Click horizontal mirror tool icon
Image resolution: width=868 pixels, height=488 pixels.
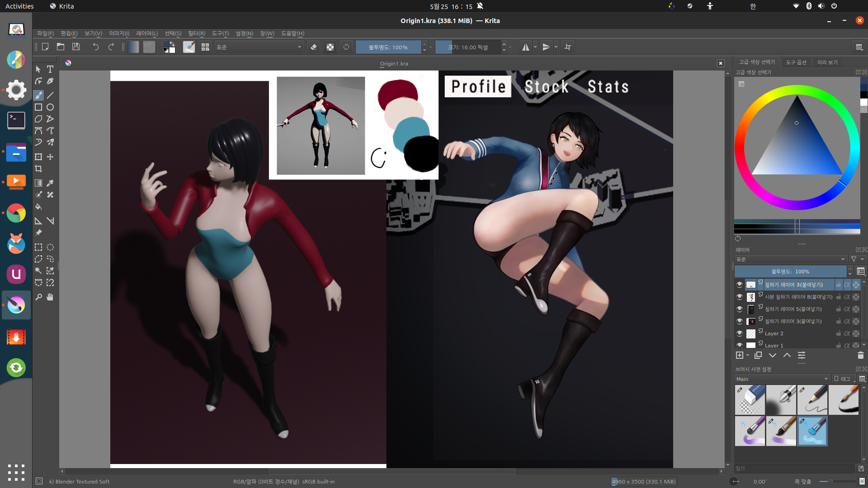(x=525, y=47)
